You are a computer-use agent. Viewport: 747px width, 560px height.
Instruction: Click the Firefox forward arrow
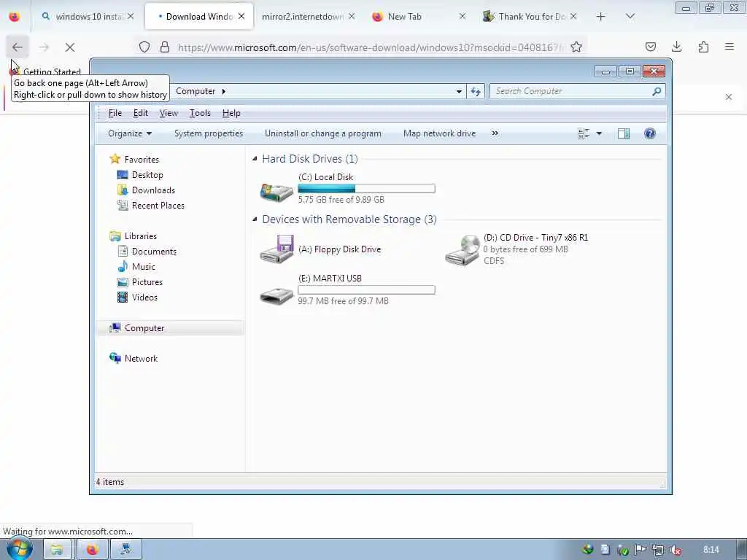tap(44, 47)
